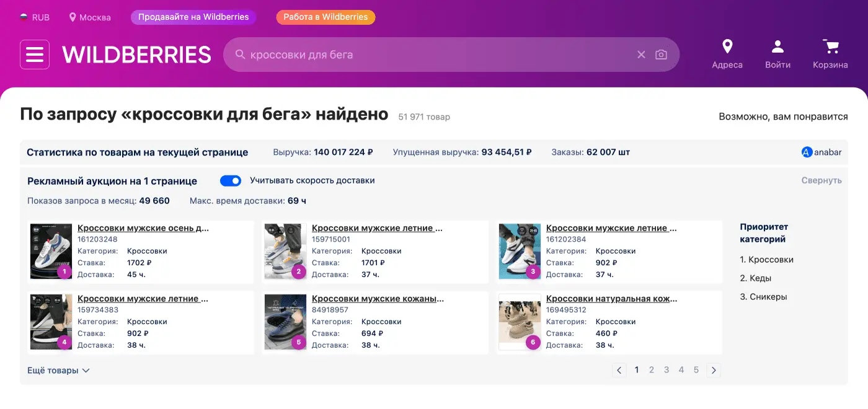Viewport: 868px width, 409px height.
Task: Collapse auction panel with Свернуть
Action: 821,180
